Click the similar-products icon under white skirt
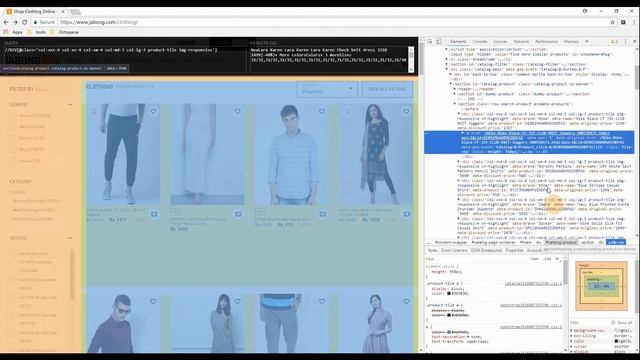640x360 pixels. point(238,214)
